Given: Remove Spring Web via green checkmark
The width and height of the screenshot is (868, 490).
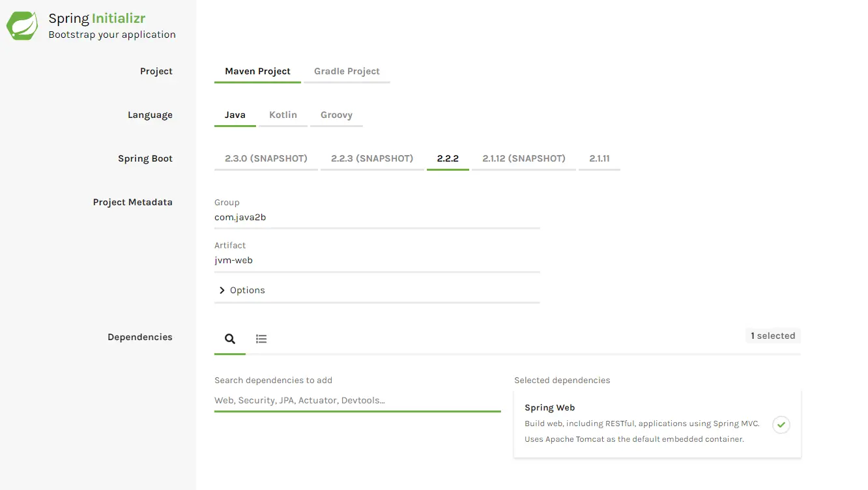Looking at the screenshot, I should click(x=781, y=425).
